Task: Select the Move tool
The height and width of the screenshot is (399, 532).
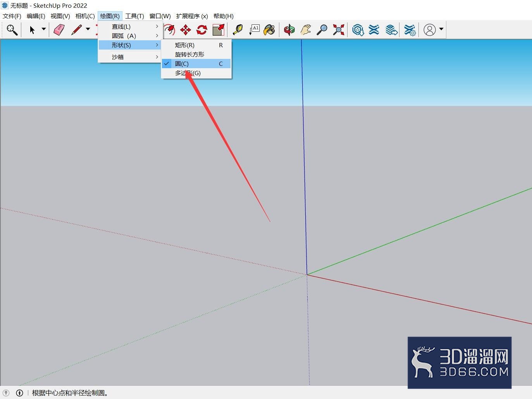Action: coord(186,30)
